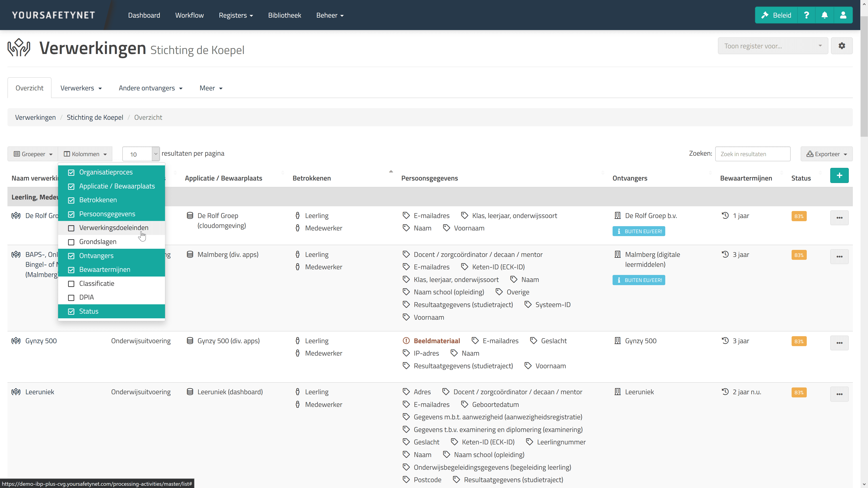The width and height of the screenshot is (868, 488).
Task: Click the help question mark icon
Action: (x=806, y=15)
